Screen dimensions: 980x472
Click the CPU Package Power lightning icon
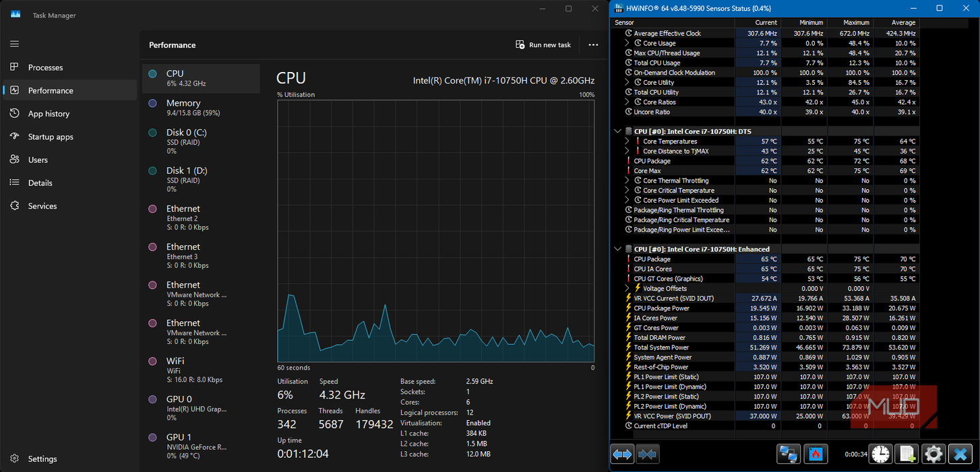tap(629, 308)
